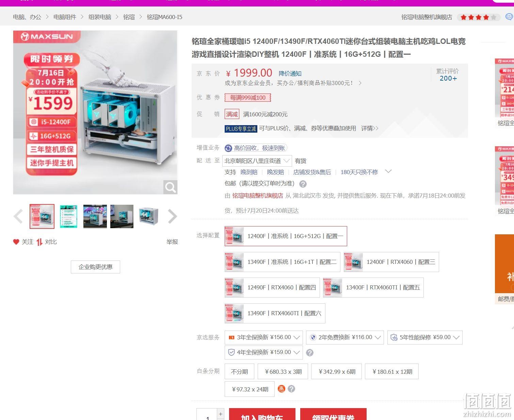Image resolution: width=514 pixels, height=420 pixels.
Task: Open breadcrumb 铭瑄MA600-I5
Action: (x=164, y=17)
